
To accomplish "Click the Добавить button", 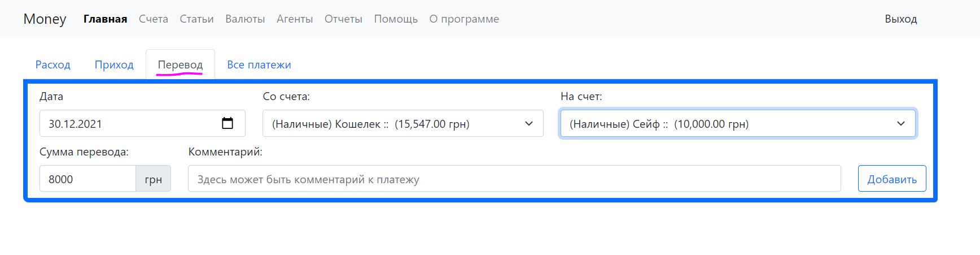I will [891, 179].
